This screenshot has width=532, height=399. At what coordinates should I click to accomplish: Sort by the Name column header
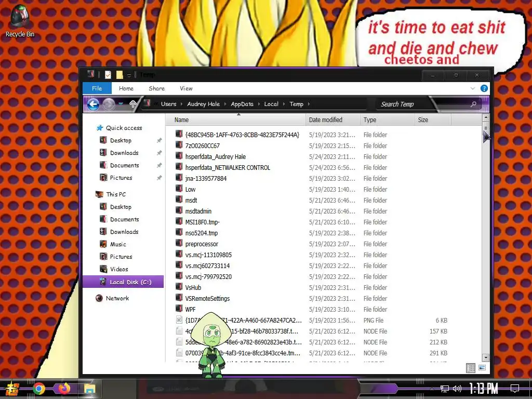pyautogui.click(x=236, y=120)
